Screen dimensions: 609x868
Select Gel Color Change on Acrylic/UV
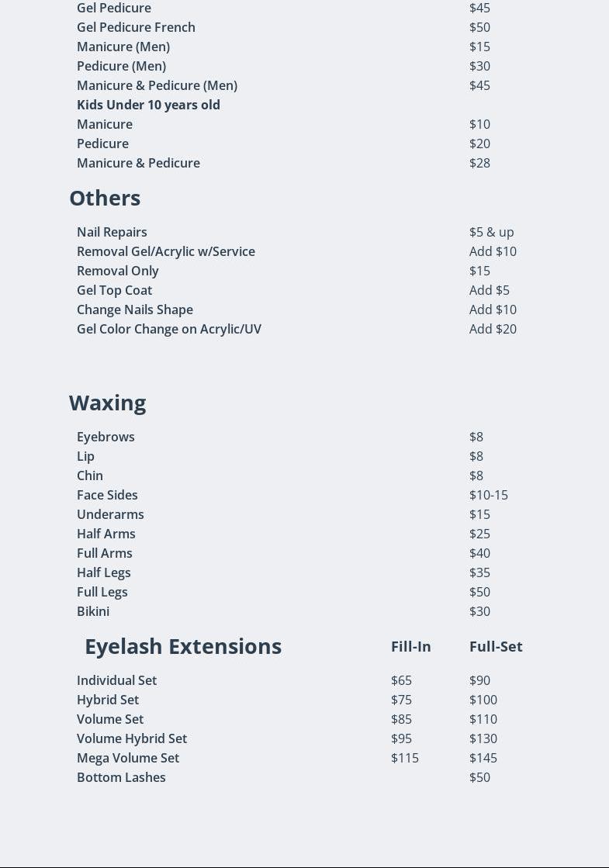coord(168,329)
